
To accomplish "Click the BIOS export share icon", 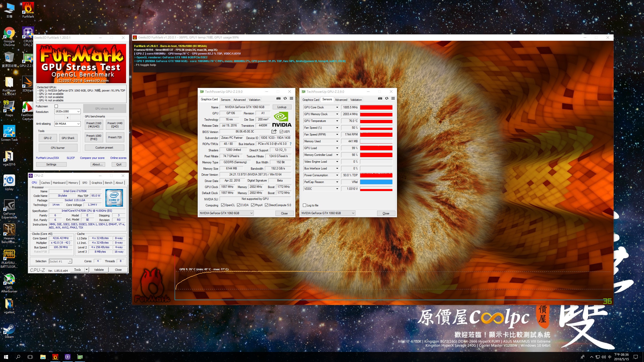I will pos(274,131).
